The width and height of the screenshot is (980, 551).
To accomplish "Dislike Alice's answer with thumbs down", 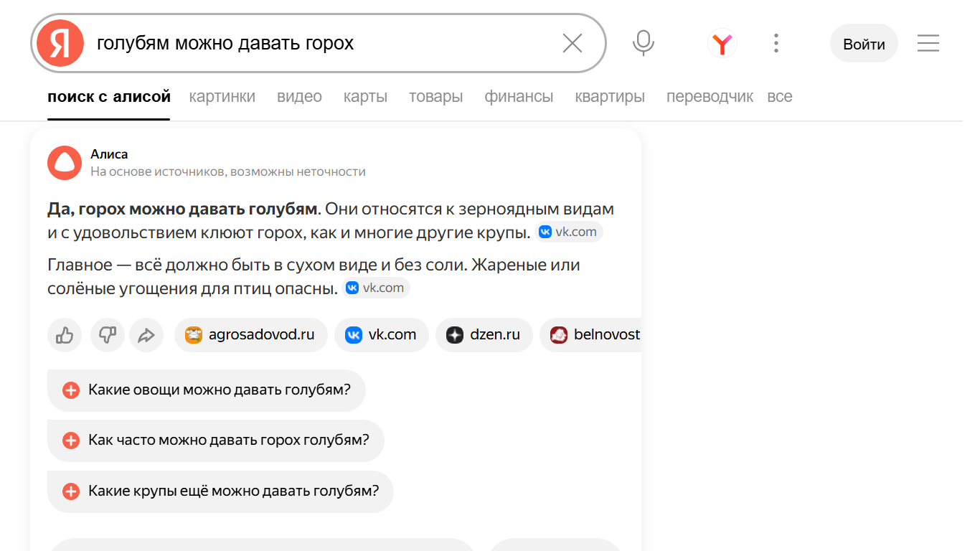I will (x=108, y=335).
